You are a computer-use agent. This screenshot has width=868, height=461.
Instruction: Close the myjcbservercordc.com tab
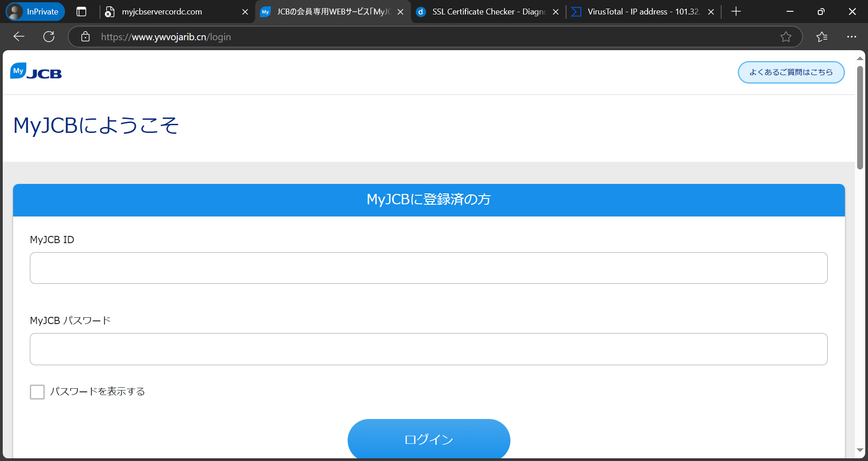pyautogui.click(x=245, y=12)
